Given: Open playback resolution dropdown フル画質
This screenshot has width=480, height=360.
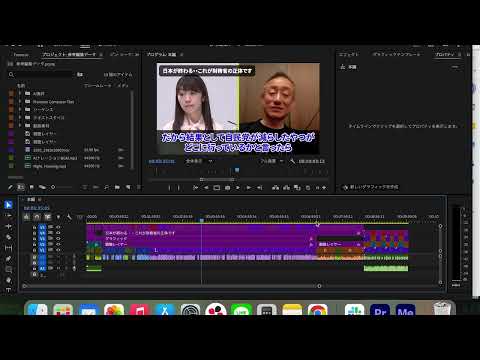Looking at the screenshot, I should (x=272, y=161).
